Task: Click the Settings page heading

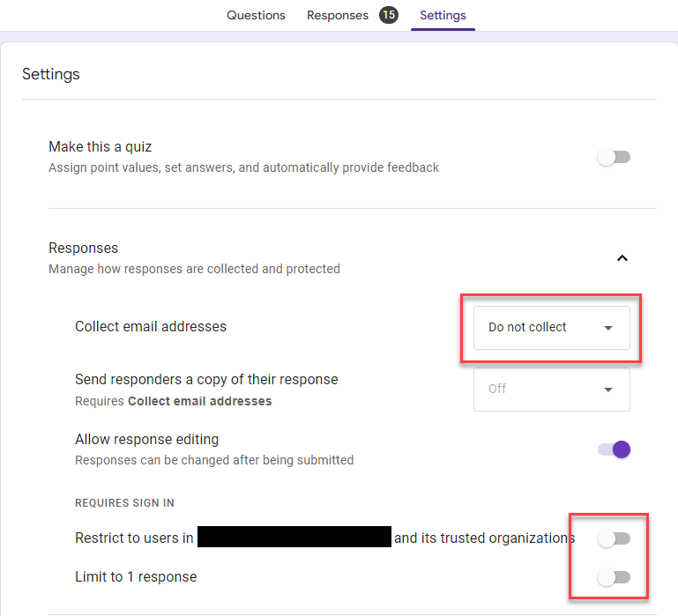Action: point(51,74)
